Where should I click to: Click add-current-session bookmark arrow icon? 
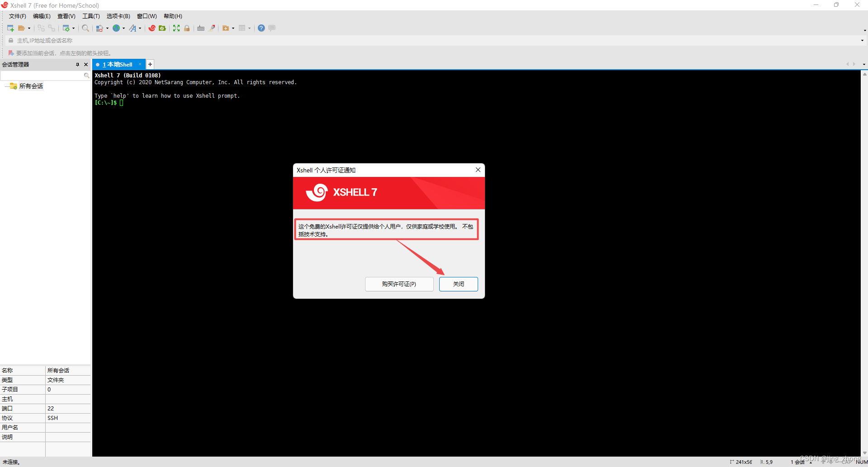pyautogui.click(x=11, y=53)
